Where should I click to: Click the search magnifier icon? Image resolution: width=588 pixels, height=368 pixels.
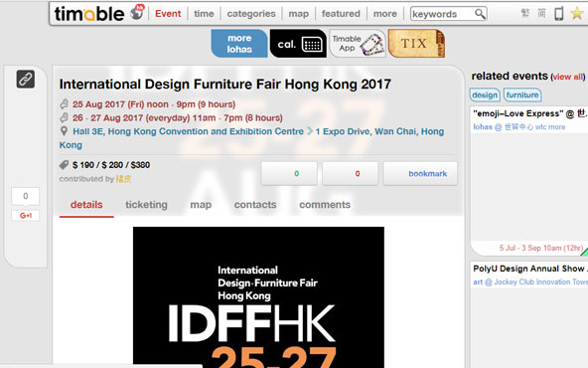(x=480, y=14)
